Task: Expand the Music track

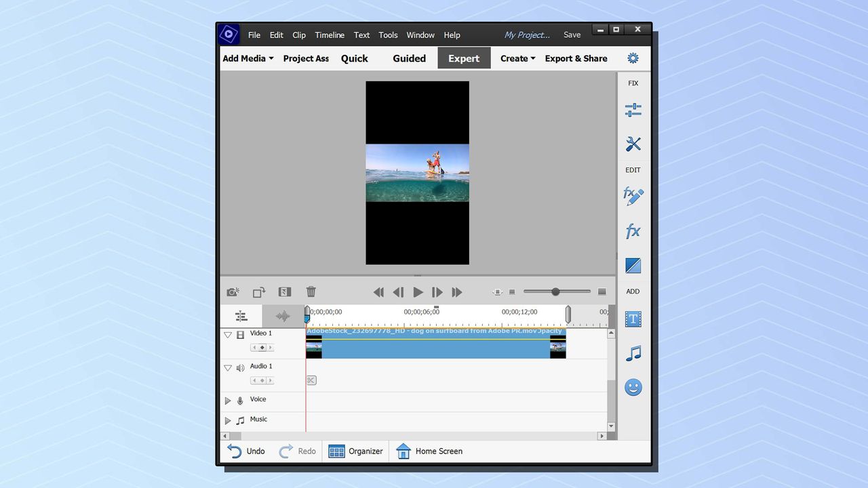Action: (228, 421)
